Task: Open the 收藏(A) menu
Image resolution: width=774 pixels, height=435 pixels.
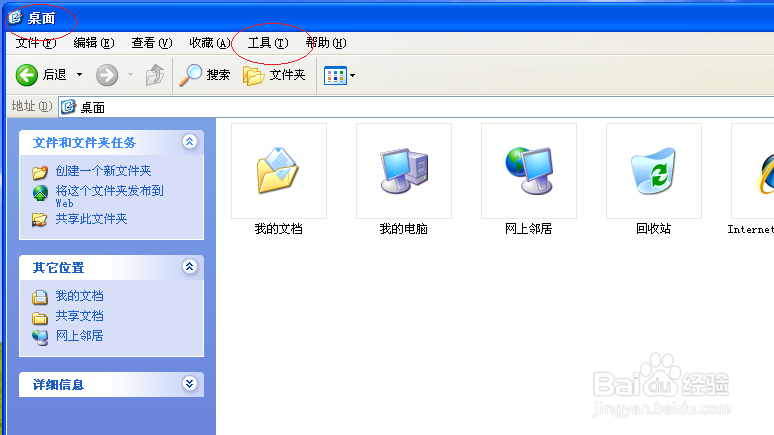Action: pyautogui.click(x=210, y=43)
